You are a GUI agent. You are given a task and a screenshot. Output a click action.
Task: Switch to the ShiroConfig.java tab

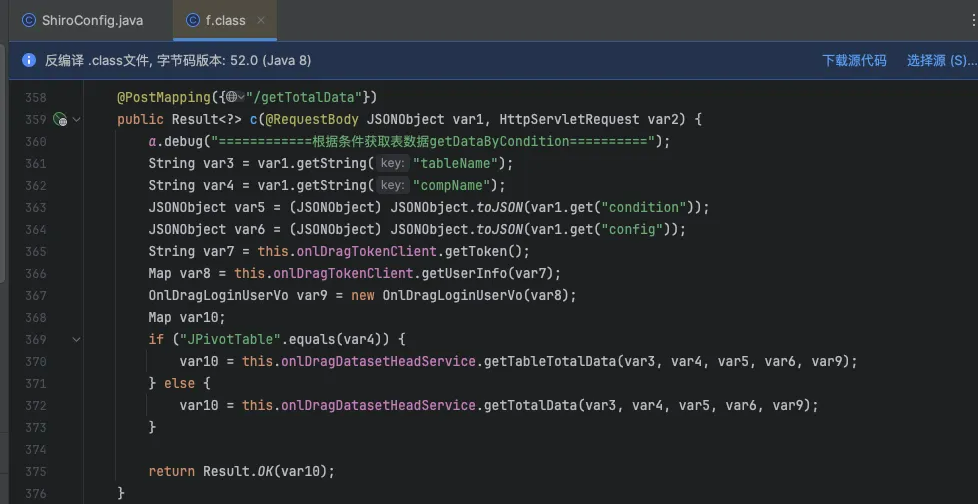(x=91, y=20)
